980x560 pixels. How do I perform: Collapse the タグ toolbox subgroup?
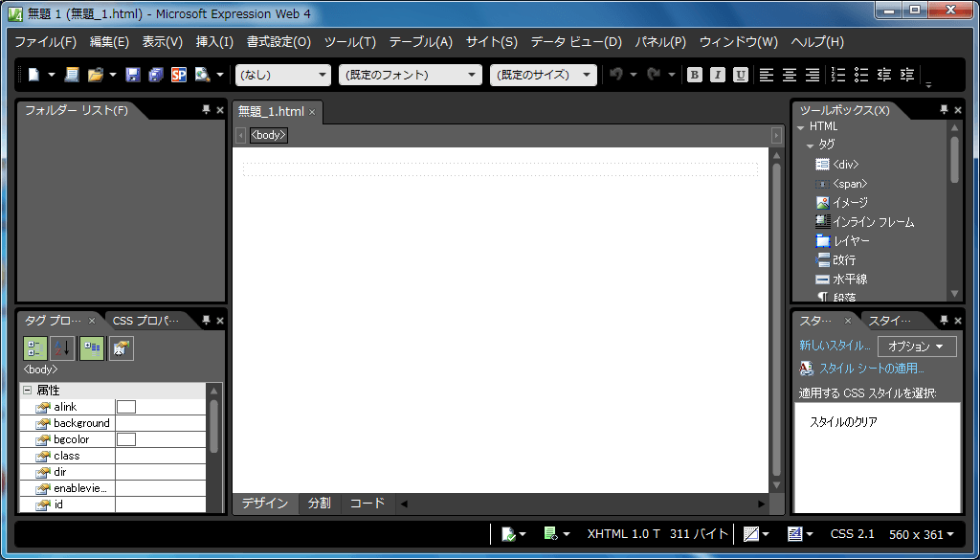(810, 146)
